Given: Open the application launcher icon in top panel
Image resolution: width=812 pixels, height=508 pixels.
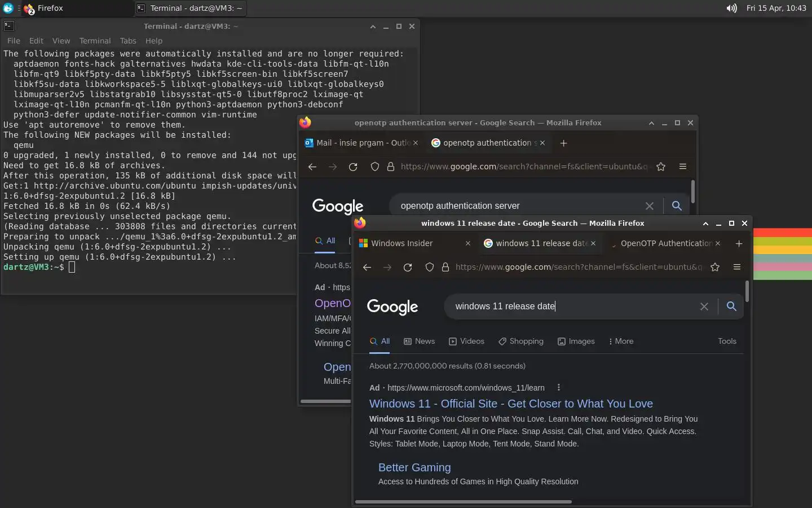Looking at the screenshot, I should 8,8.
